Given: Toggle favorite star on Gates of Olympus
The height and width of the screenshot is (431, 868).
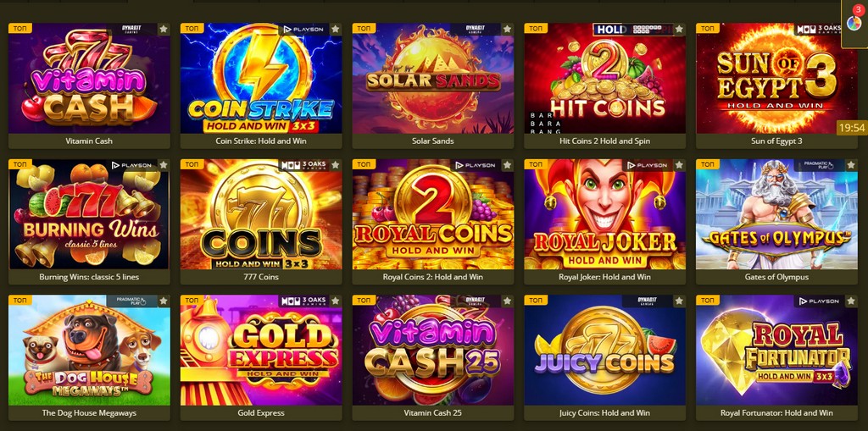Looking at the screenshot, I should (x=851, y=165).
